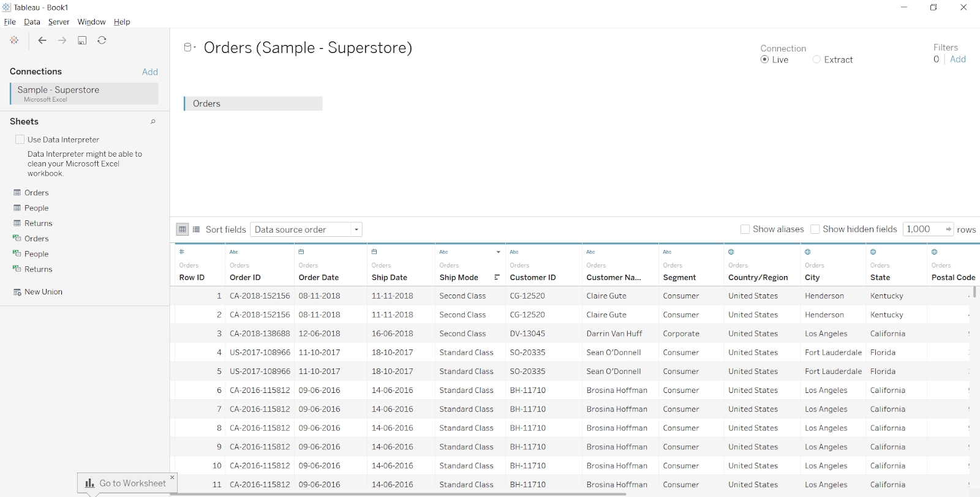Viewport: 980px width, 497px height.
Task: Change the Order ID data type icon
Action: (234, 252)
